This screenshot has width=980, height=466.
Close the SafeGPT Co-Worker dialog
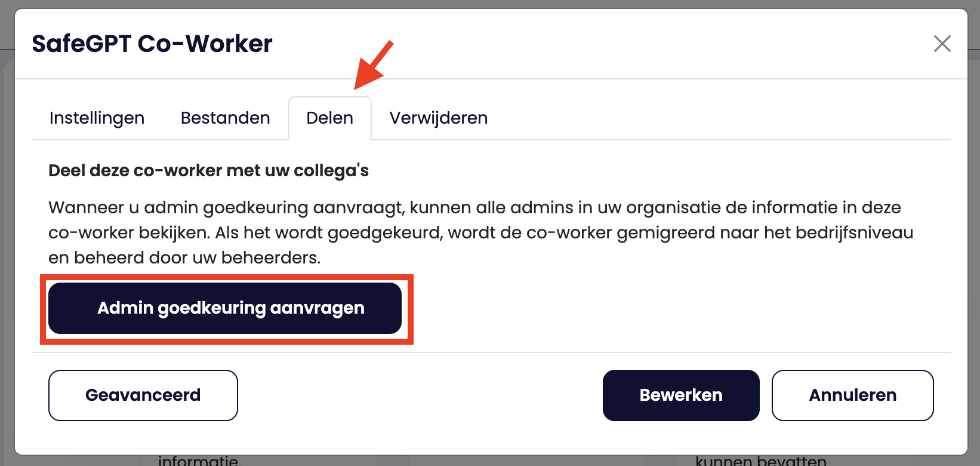(x=942, y=44)
